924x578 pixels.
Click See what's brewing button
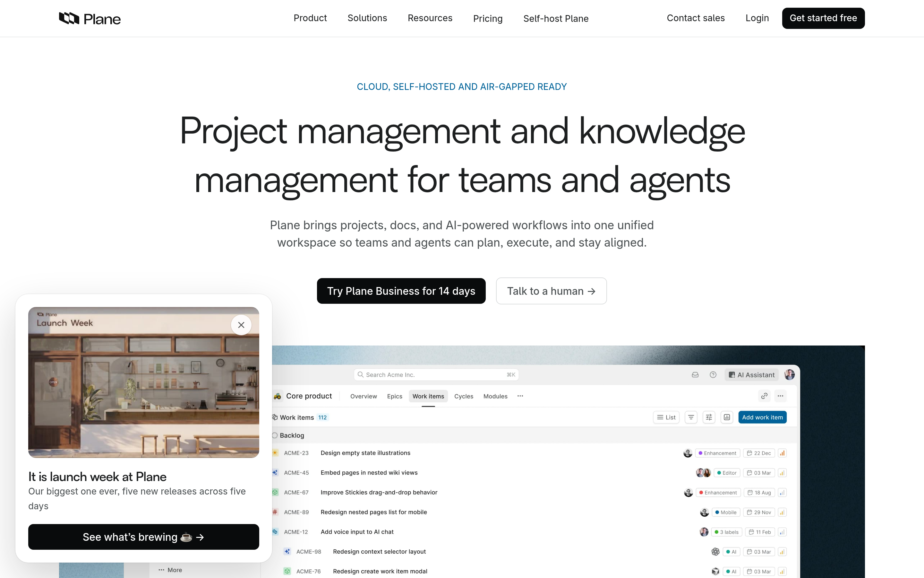click(x=143, y=537)
